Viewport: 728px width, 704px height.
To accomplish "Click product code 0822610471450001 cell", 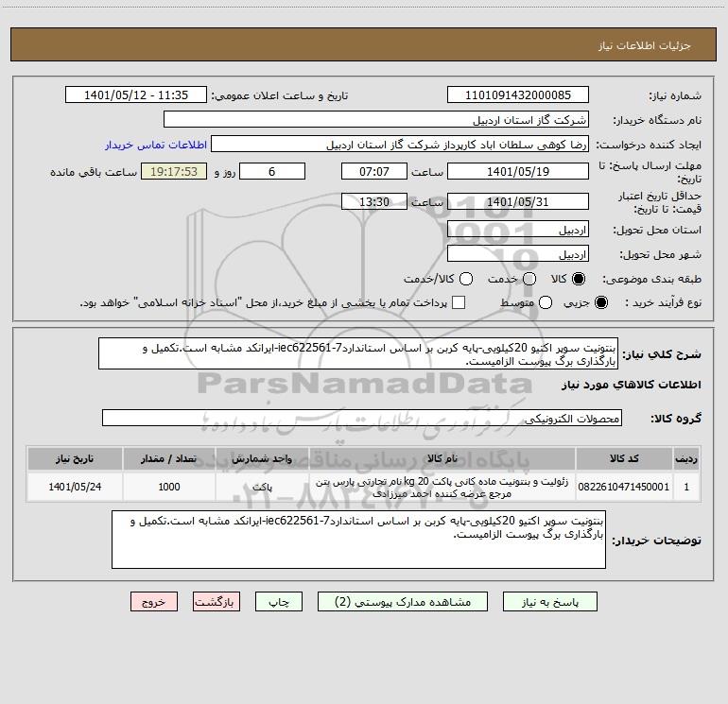I will [624, 487].
